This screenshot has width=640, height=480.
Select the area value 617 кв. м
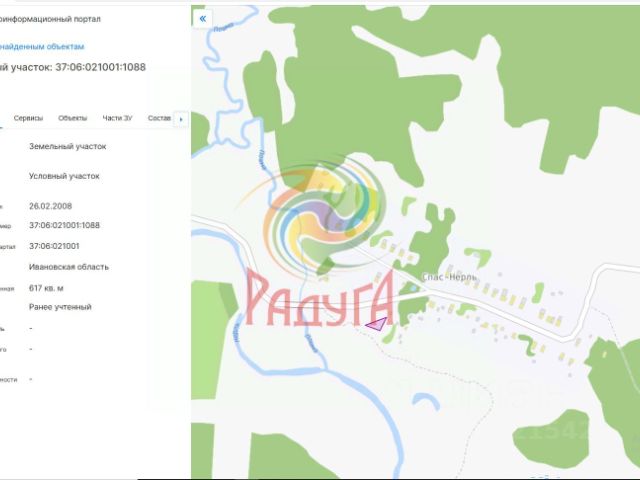click(x=46, y=288)
